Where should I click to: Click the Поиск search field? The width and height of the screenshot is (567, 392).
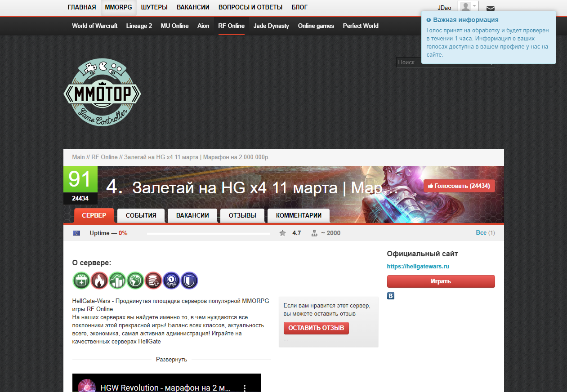coord(445,62)
